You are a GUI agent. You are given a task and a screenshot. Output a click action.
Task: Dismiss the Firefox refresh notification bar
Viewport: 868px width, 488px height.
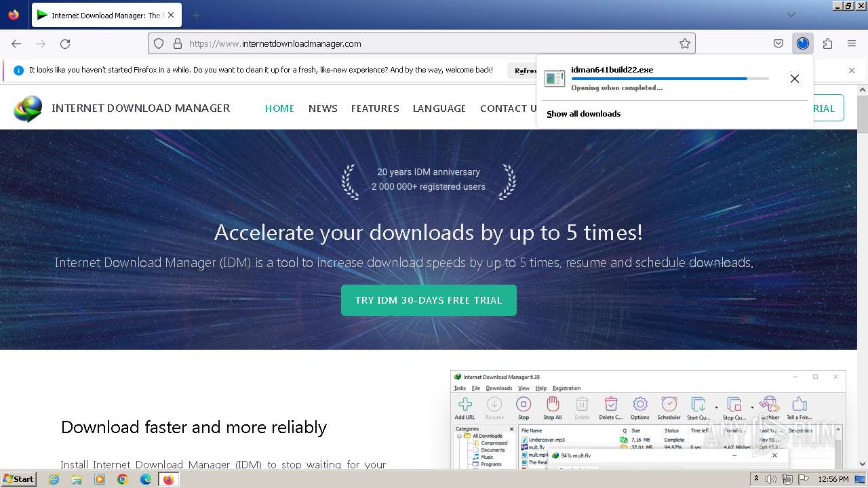(852, 70)
